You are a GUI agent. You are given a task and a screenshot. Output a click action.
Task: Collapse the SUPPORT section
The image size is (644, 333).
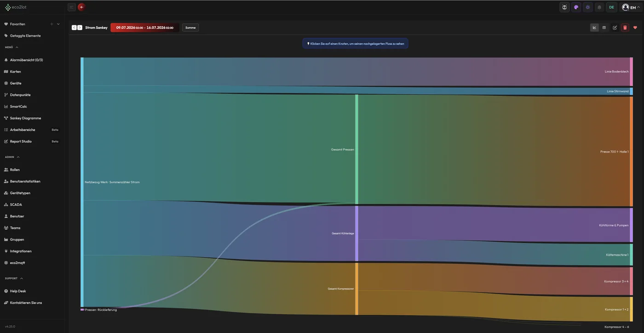(14, 278)
